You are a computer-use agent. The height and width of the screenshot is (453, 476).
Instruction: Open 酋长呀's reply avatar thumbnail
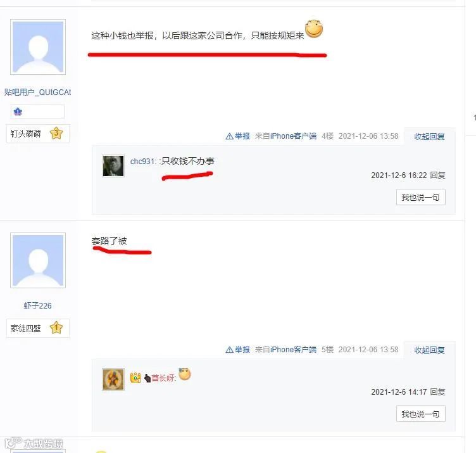[113, 379]
